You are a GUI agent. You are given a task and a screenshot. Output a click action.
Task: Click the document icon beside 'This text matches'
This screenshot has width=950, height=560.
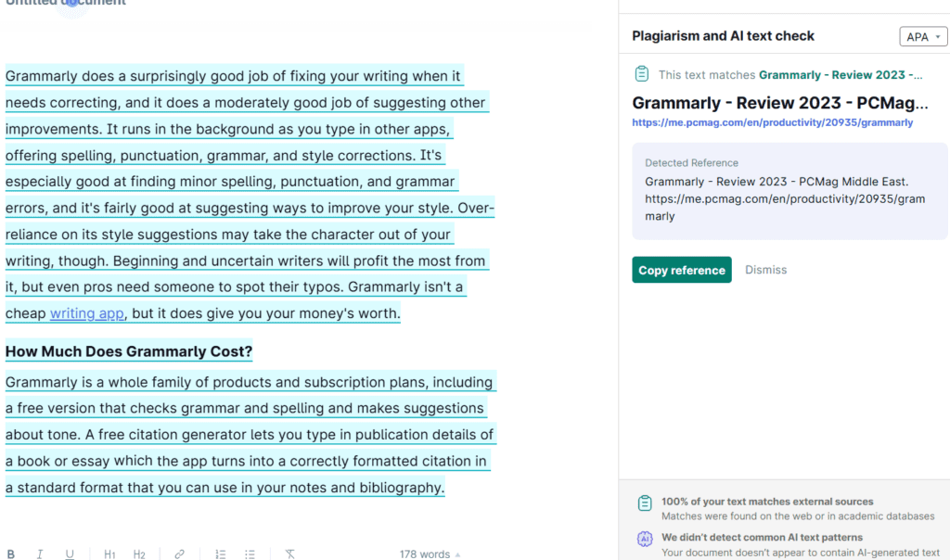pos(642,74)
